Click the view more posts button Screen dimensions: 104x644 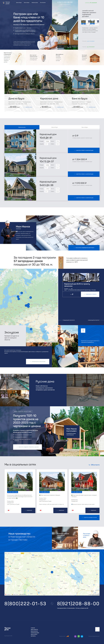coord(89,517)
